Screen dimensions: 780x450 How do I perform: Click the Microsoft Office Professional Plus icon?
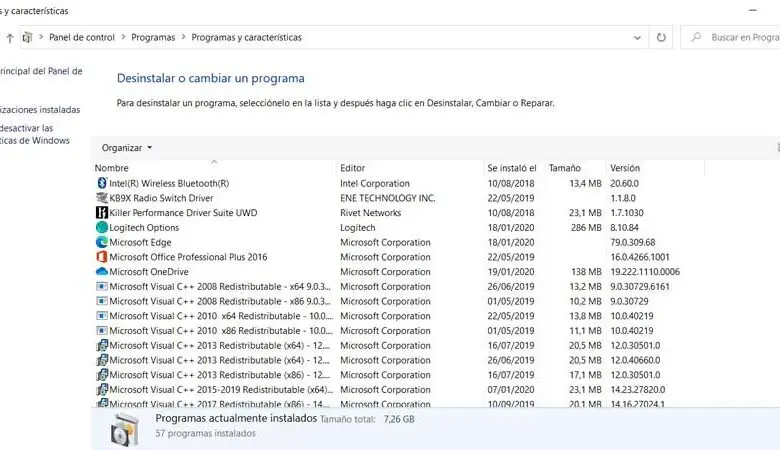pos(101,257)
